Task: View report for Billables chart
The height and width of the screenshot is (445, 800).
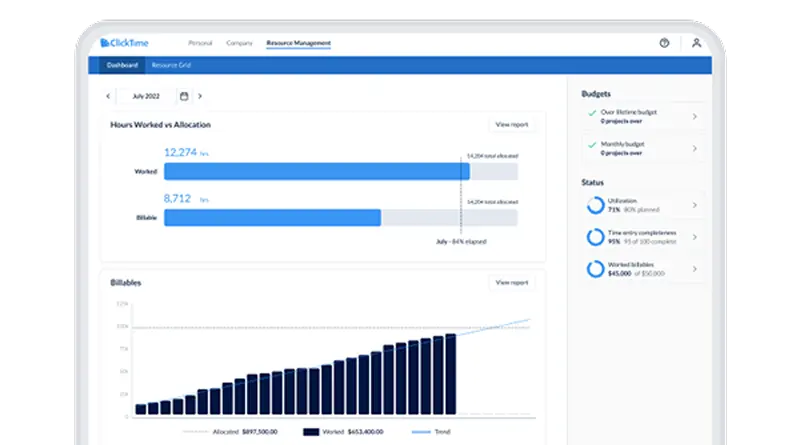Action: pos(512,283)
